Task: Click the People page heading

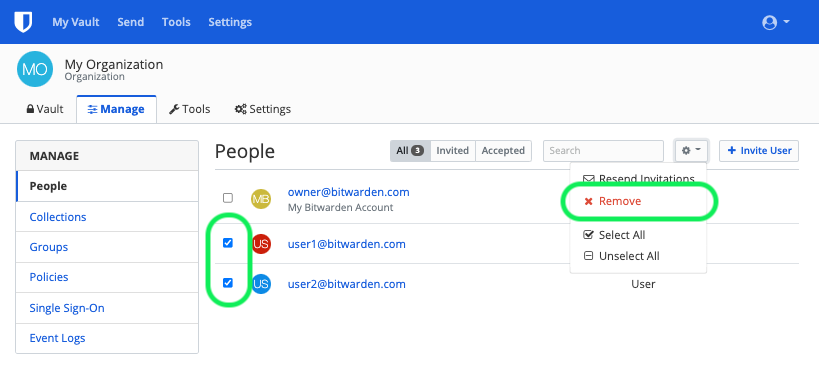Action: tap(245, 151)
